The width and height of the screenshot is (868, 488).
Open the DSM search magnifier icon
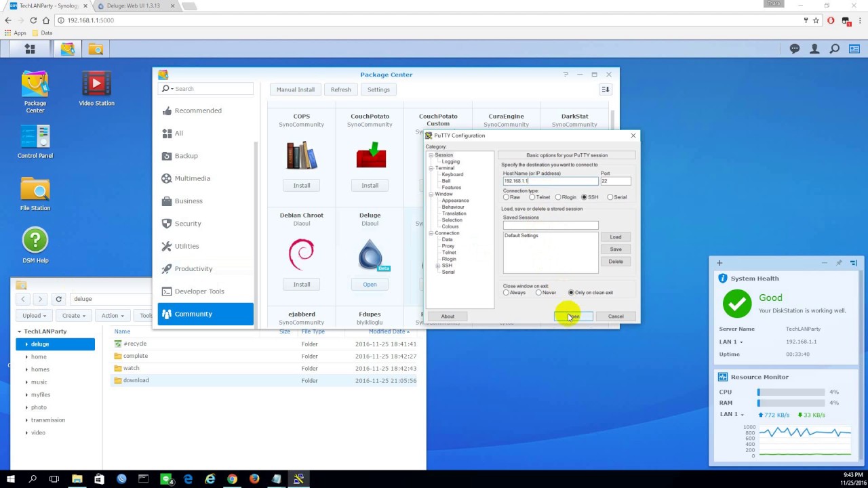(x=835, y=49)
